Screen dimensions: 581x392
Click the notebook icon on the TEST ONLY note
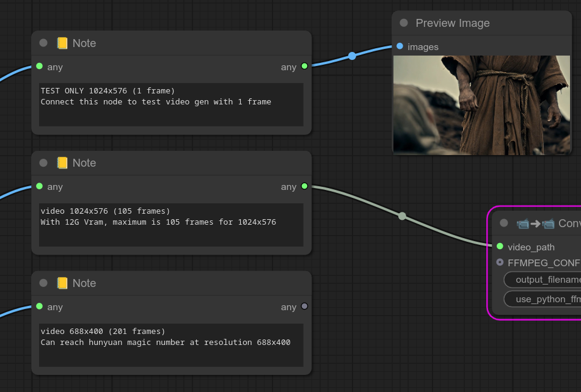pos(62,43)
